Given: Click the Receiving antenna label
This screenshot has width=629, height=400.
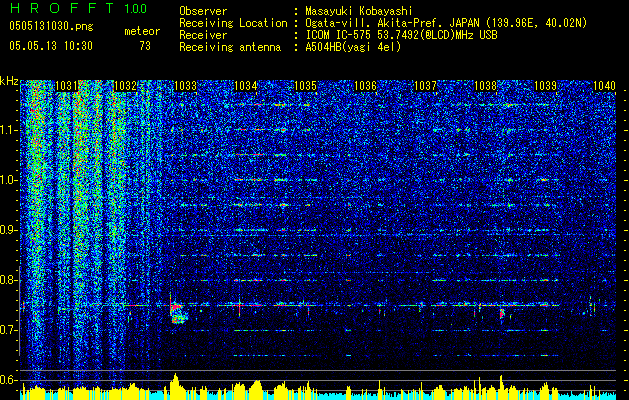Looking at the screenshot, I should pos(230,47).
